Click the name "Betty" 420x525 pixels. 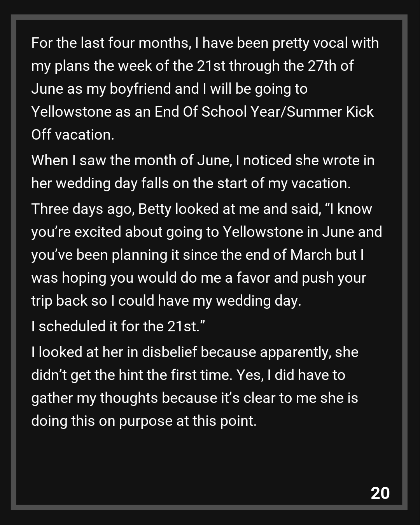[x=154, y=209]
